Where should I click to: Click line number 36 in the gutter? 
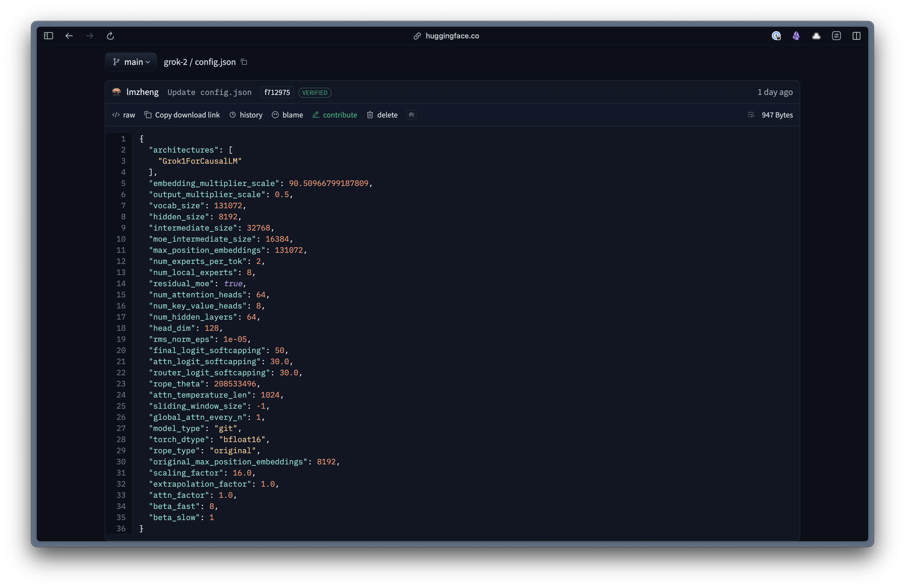[121, 528]
